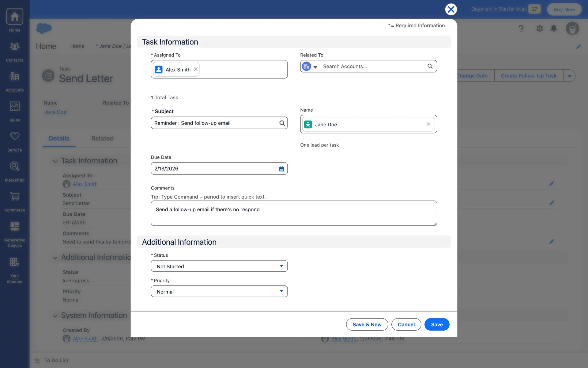Image resolution: width=588 pixels, height=368 pixels.
Task: Close the dialog with the X button
Action: [451, 9]
